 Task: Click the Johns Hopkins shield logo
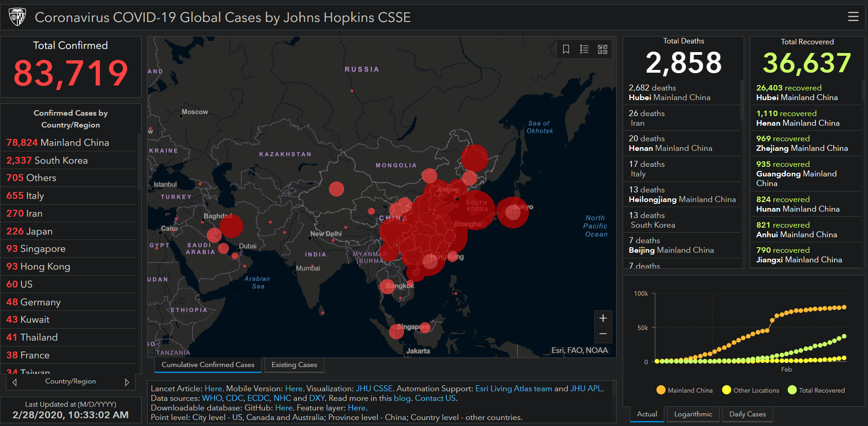click(x=17, y=17)
